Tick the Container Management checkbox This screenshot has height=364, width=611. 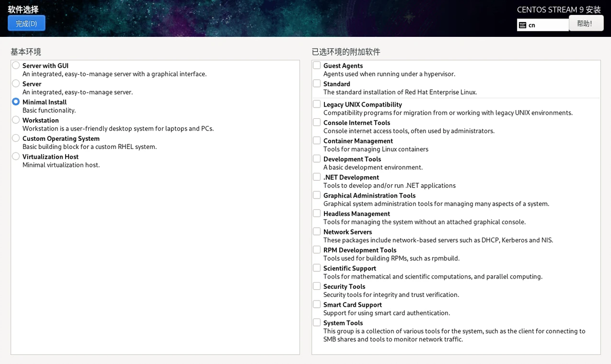(x=317, y=141)
